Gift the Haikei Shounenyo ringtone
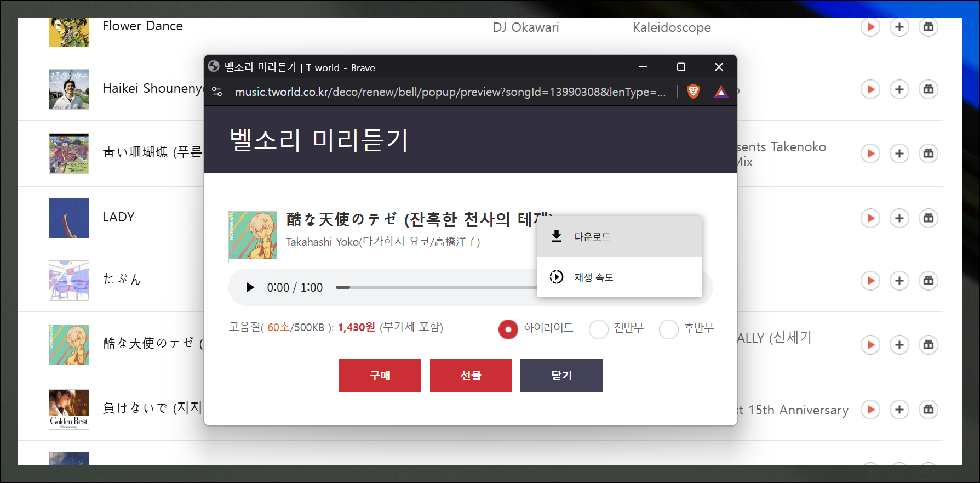Image resolution: width=980 pixels, height=483 pixels. click(x=928, y=89)
